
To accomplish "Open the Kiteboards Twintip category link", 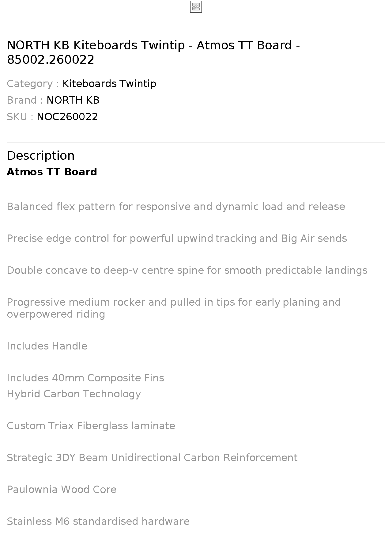I will pyautogui.click(x=109, y=84).
